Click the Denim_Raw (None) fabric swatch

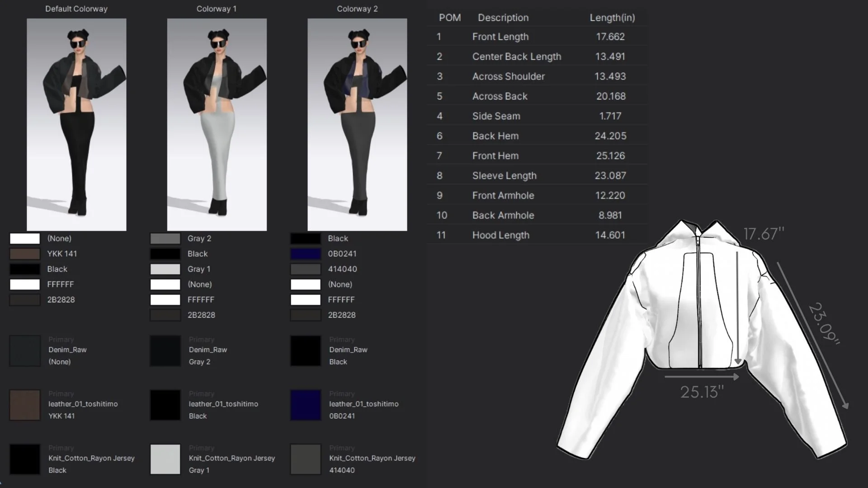point(25,351)
